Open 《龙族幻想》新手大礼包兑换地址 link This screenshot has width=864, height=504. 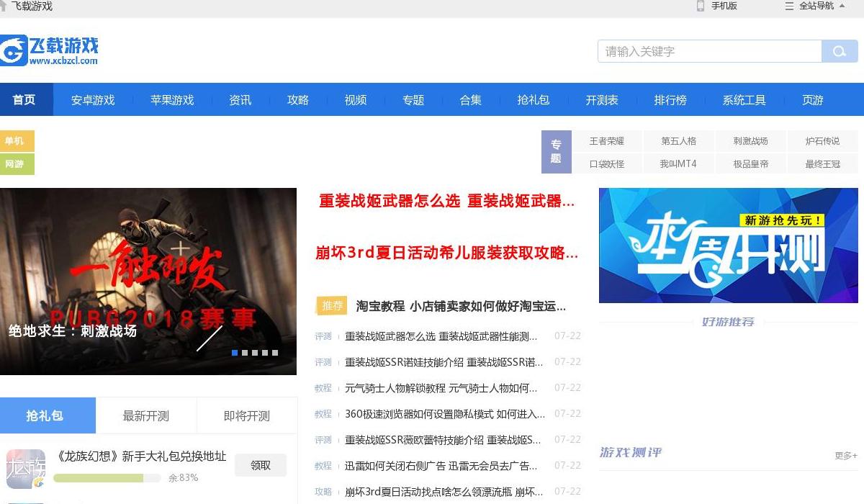coord(140,456)
